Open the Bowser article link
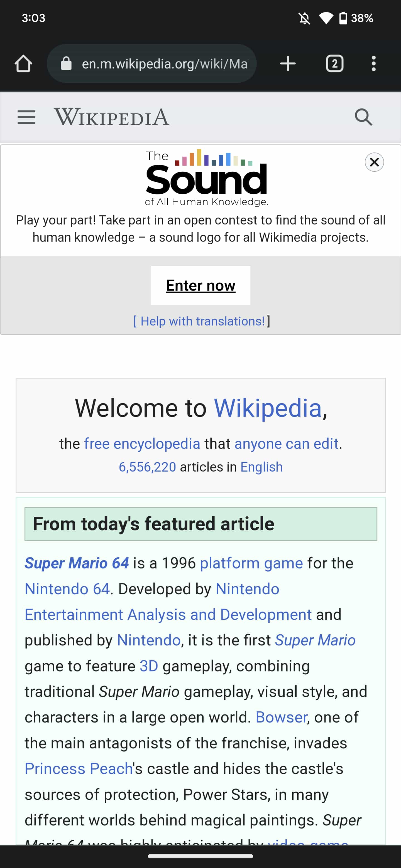The width and height of the screenshot is (401, 868). click(x=281, y=717)
